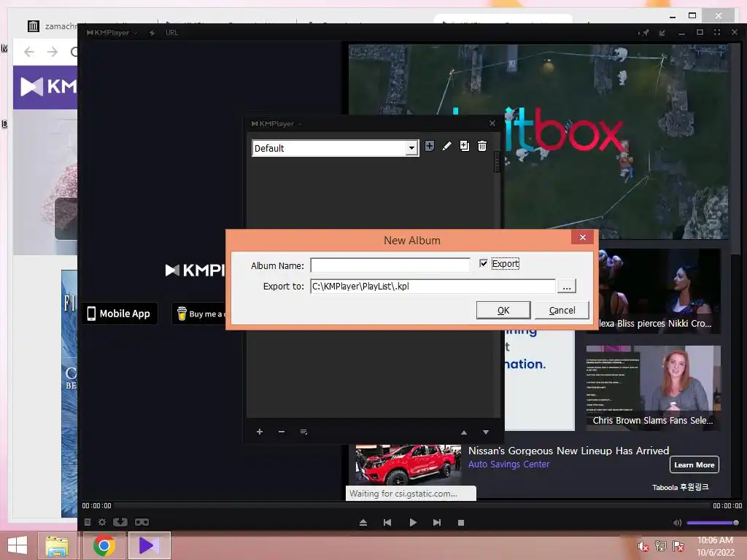Click the duplicate album icon
The width and height of the screenshot is (747, 560).
(465, 146)
